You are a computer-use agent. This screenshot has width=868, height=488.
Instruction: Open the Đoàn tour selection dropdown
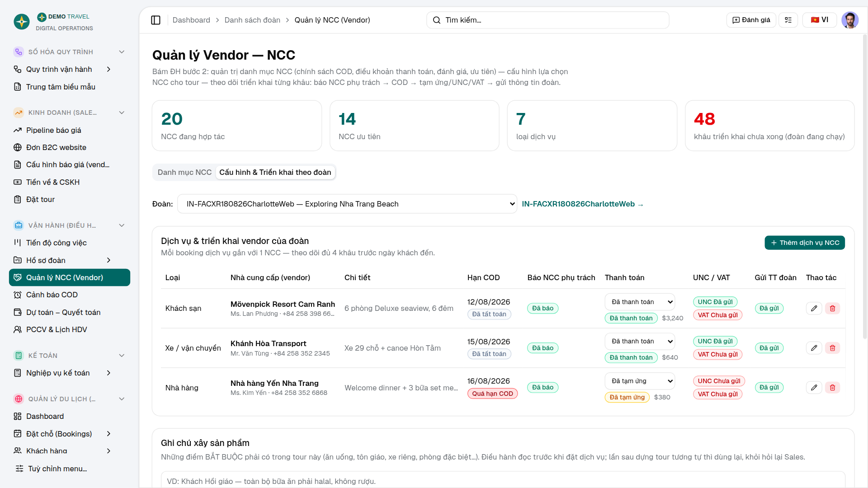[x=347, y=204]
